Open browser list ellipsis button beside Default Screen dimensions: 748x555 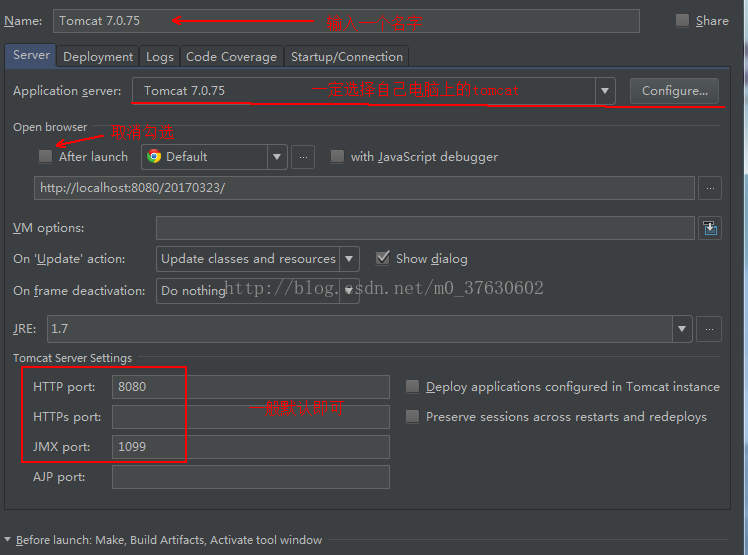point(303,157)
